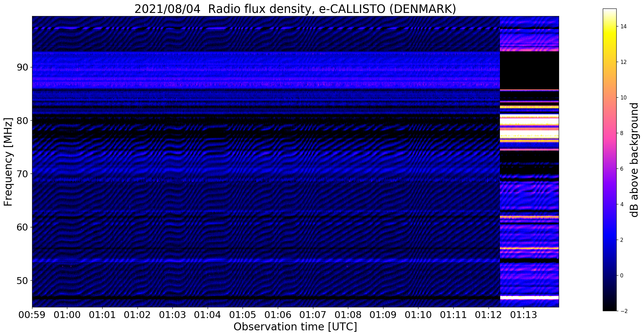Click the 01:13 time tick label
Screen dimensions: 644x336
tap(524, 315)
